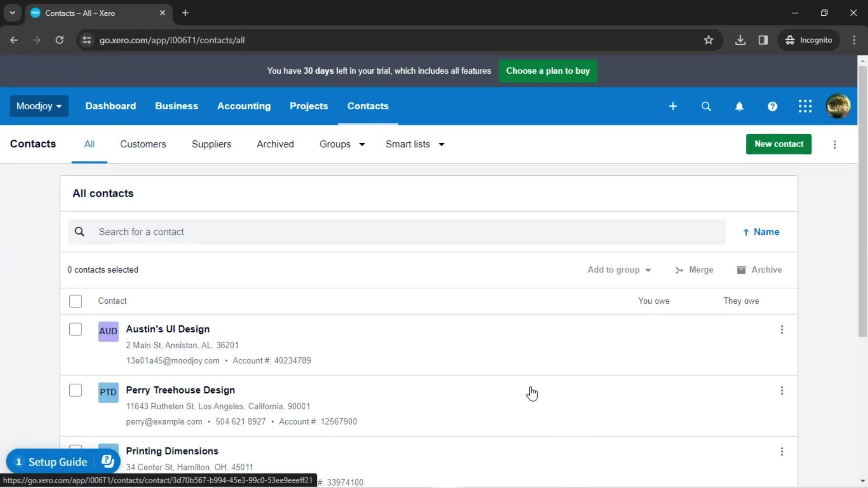Open the Add to group dropdown
Viewport: 868px width, 488px height.
(x=619, y=270)
